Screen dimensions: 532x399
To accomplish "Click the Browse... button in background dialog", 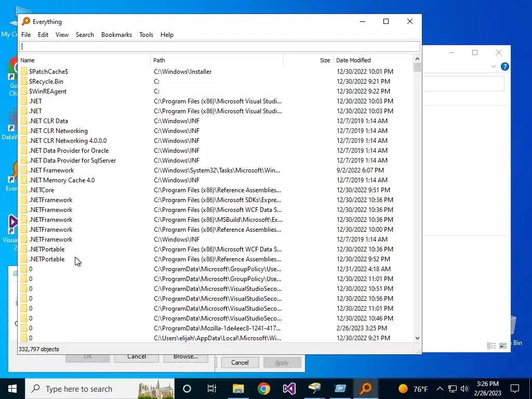I will coord(185,357).
